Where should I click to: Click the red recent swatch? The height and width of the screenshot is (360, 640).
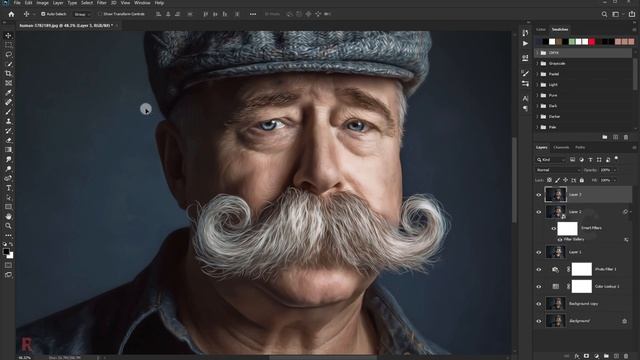click(592, 42)
